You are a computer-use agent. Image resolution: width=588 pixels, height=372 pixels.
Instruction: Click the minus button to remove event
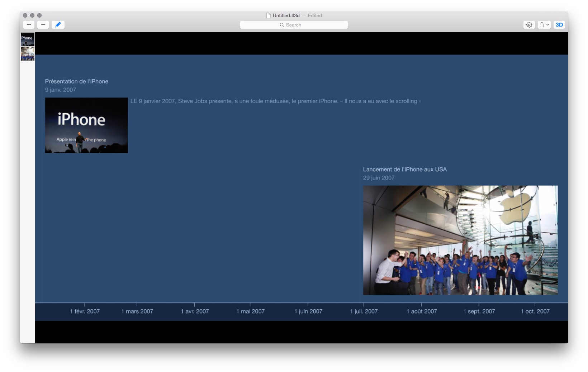click(x=43, y=25)
